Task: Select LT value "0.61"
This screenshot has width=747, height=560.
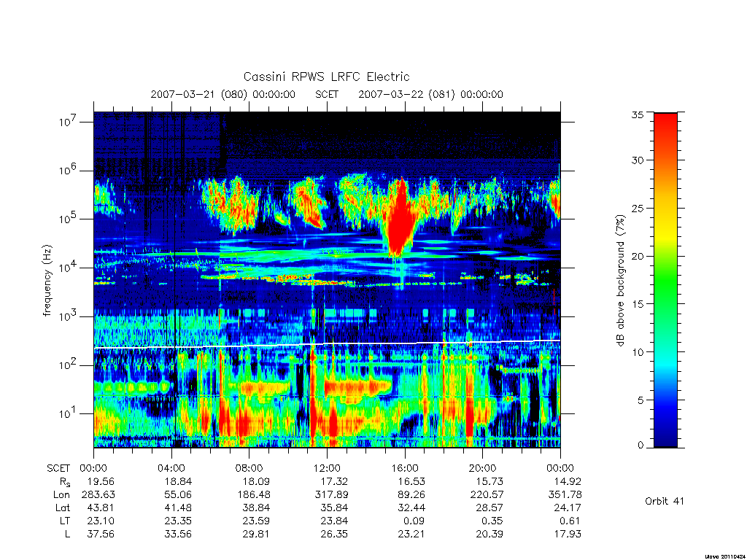Action: click(x=570, y=521)
